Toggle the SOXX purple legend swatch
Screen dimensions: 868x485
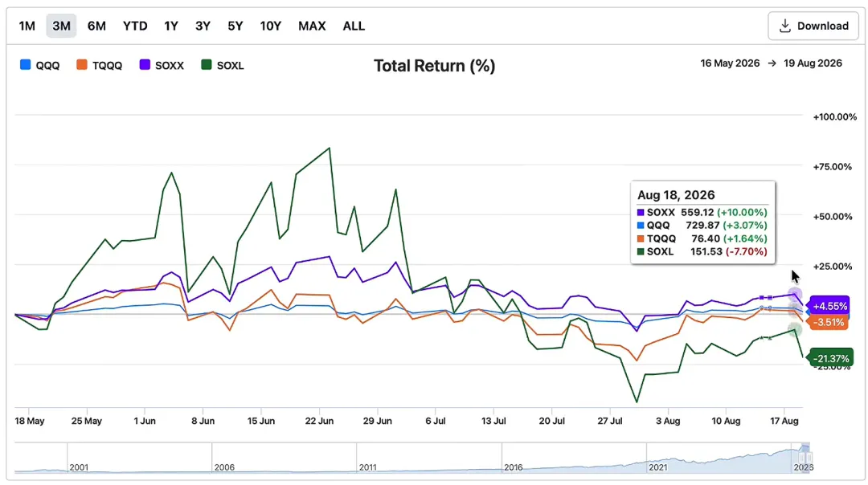tap(145, 65)
